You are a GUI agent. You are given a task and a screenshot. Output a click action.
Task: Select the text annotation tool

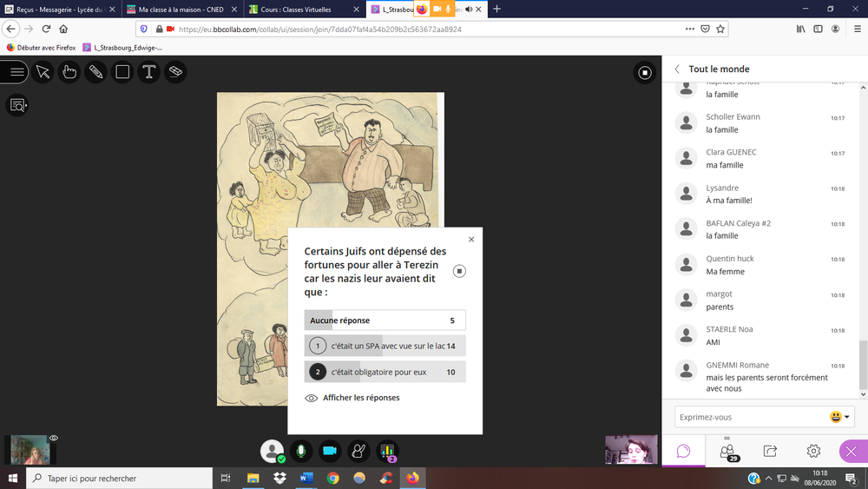coord(149,72)
